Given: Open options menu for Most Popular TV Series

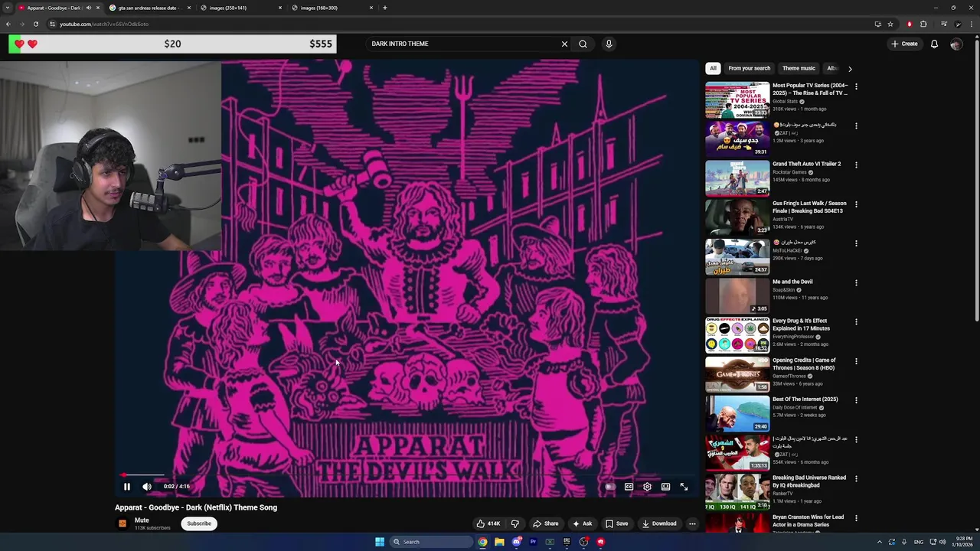Looking at the screenshot, I should pos(856,86).
